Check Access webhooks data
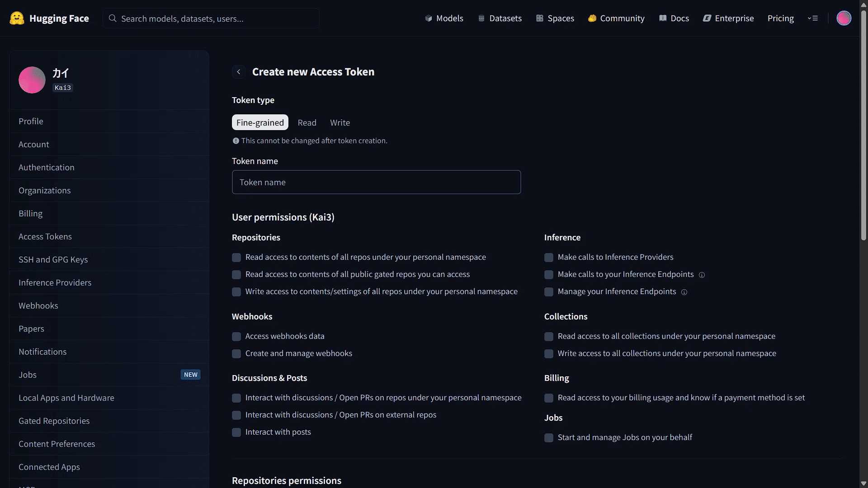Screen dimensions: 868x488 pyautogui.click(x=236, y=337)
